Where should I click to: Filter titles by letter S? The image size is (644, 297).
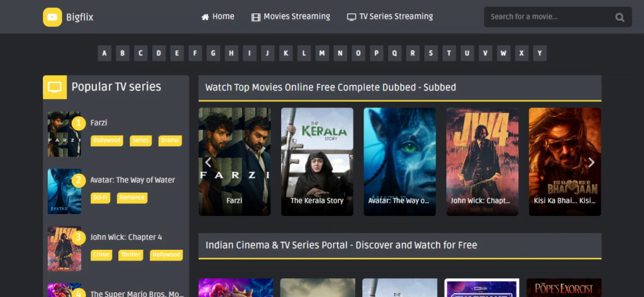point(431,53)
